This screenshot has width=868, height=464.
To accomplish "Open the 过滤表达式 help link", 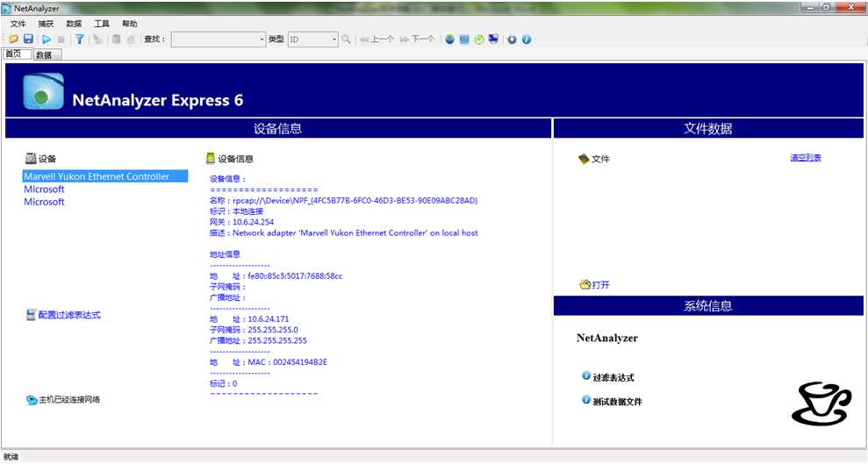I will click(613, 378).
